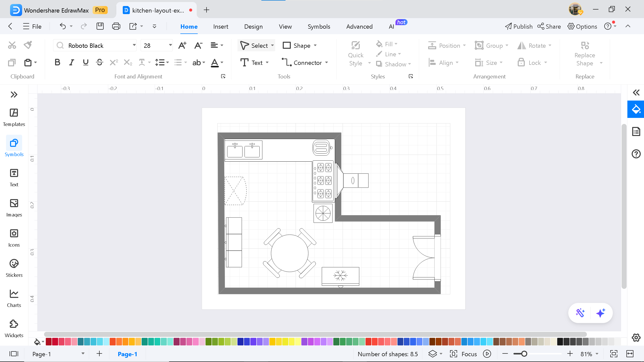Add a new page with plus button
644x362 pixels.
[x=99, y=354]
